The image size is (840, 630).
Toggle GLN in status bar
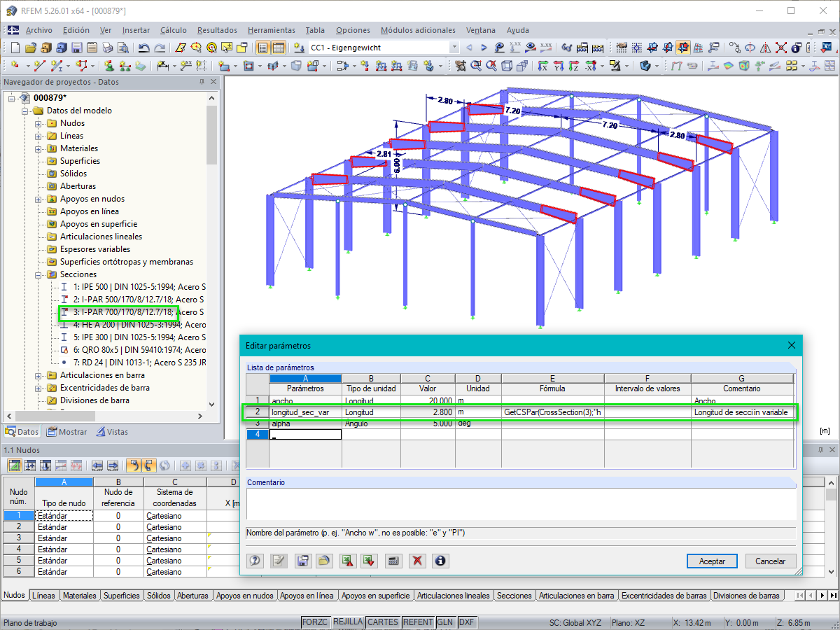click(445, 622)
